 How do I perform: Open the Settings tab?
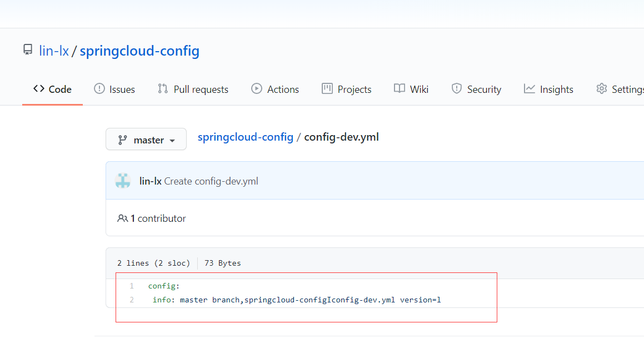click(620, 89)
